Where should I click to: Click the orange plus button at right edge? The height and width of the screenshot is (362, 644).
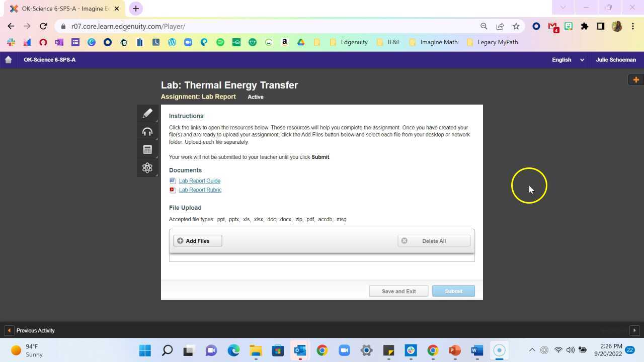636,80
